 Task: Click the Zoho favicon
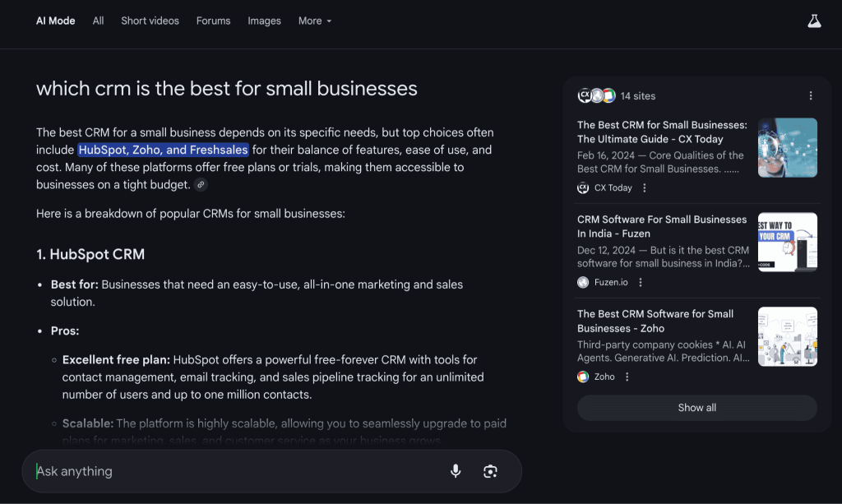click(583, 377)
